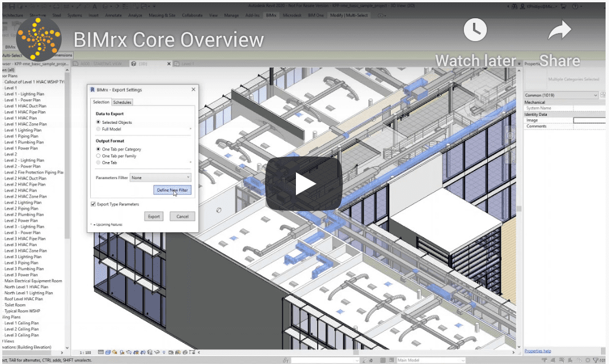
Task: Open the Collaborate ribbon tab
Action: tap(193, 15)
